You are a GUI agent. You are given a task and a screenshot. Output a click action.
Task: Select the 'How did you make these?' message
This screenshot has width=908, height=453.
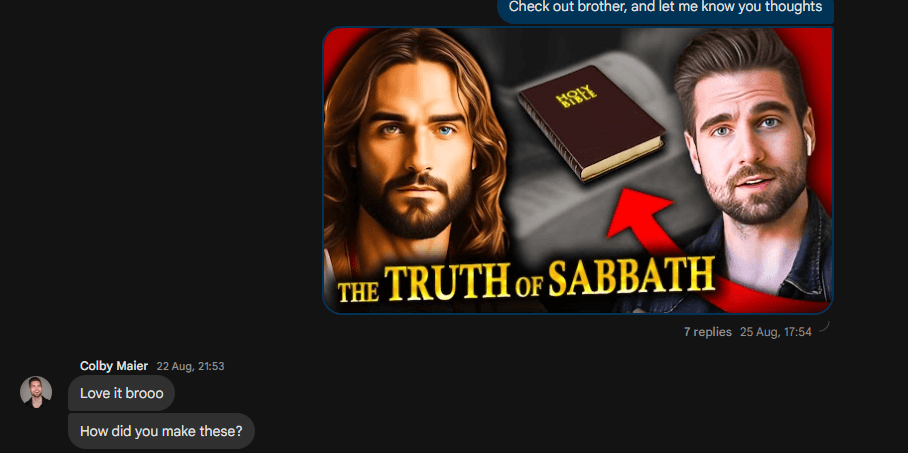(161, 431)
